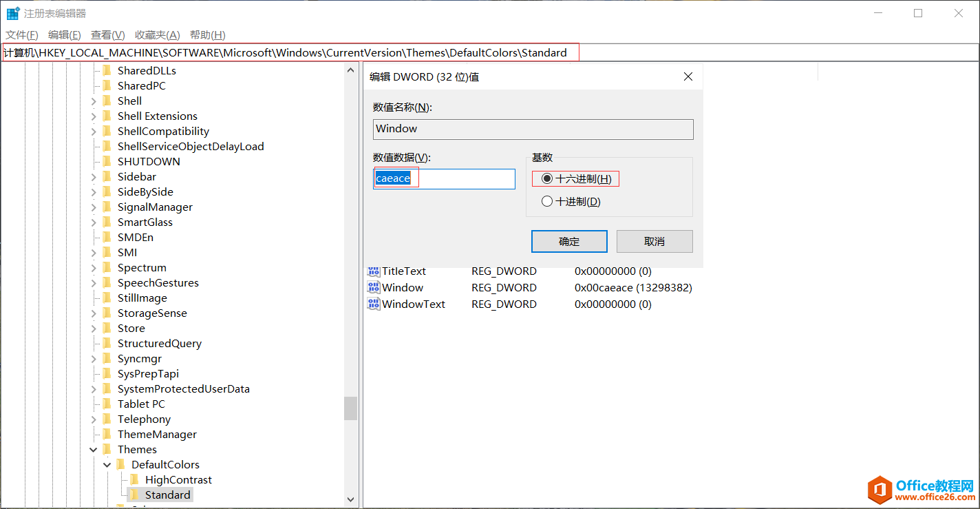Click the StillImage folder icon
Screen dimensions: 980x509
107,298
